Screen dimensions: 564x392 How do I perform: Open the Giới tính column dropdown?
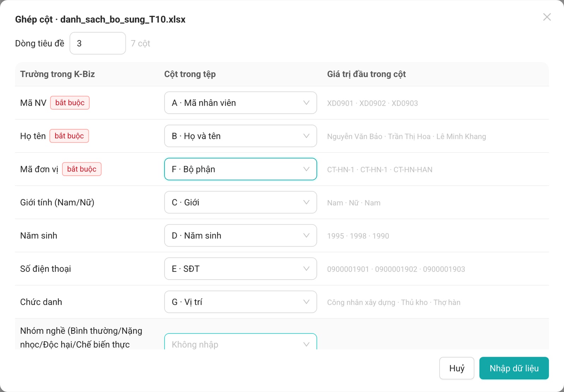pos(240,202)
